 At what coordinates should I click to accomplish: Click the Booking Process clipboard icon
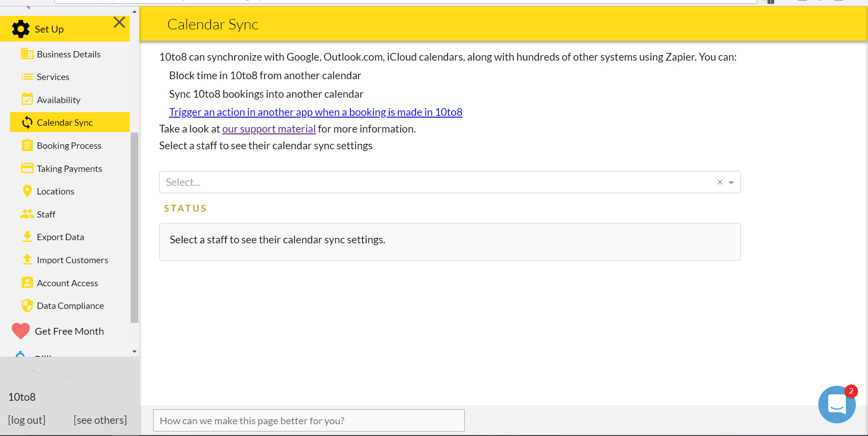tap(27, 145)
